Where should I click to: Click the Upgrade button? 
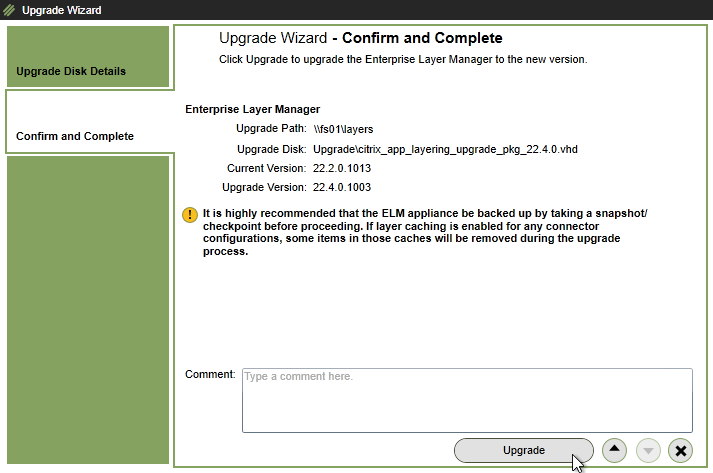pyautogui.click(x=523, y=450)
